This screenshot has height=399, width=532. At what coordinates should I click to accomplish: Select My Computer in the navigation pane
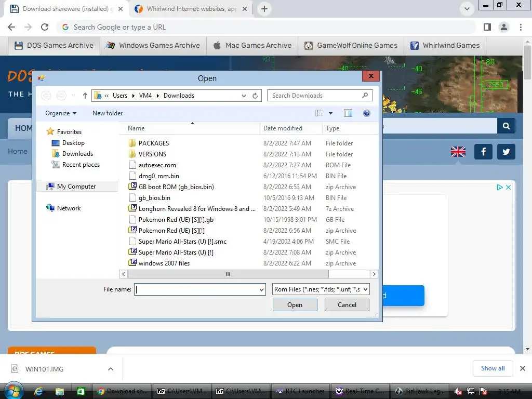click(x=76, y=187)
